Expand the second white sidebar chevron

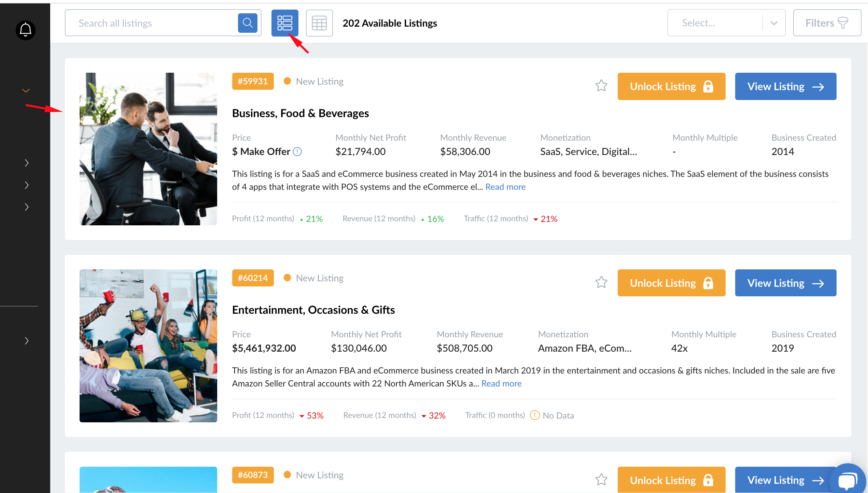click(x=27, y=185)
